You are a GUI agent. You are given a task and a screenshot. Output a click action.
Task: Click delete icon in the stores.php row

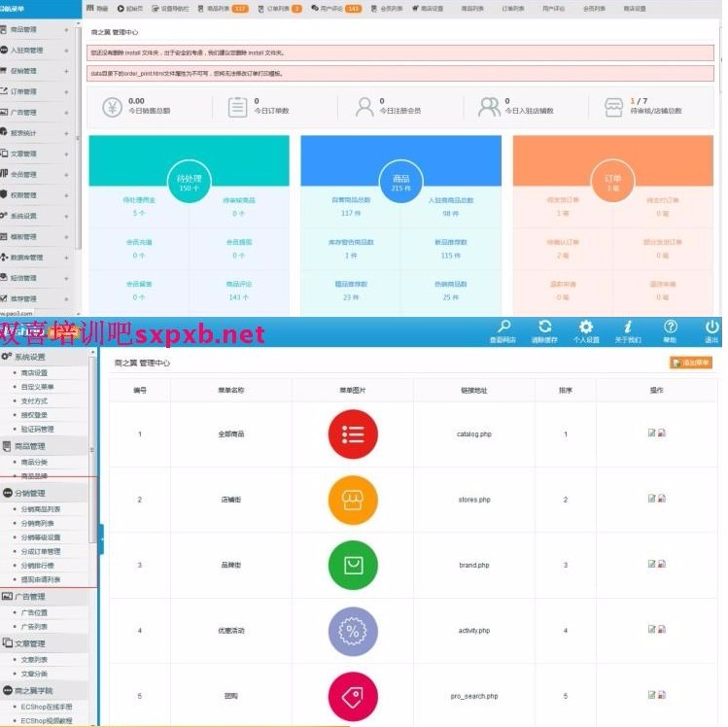[x=662, y=499]
